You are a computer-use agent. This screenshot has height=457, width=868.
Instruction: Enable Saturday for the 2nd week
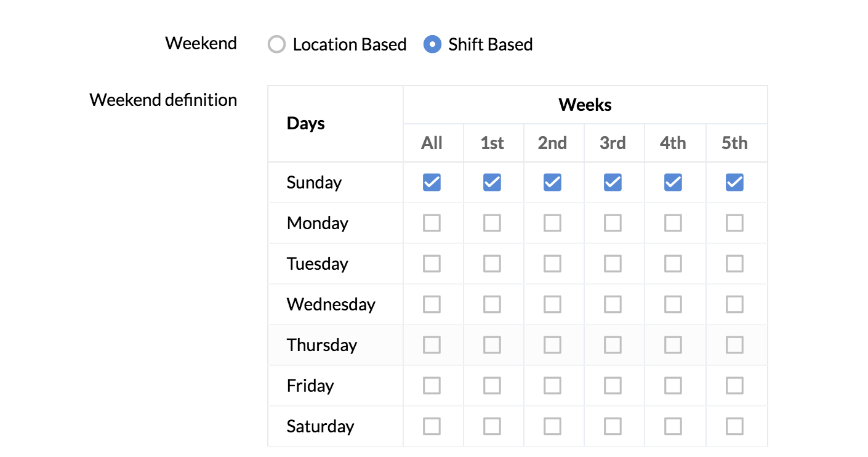click(552, 426)
